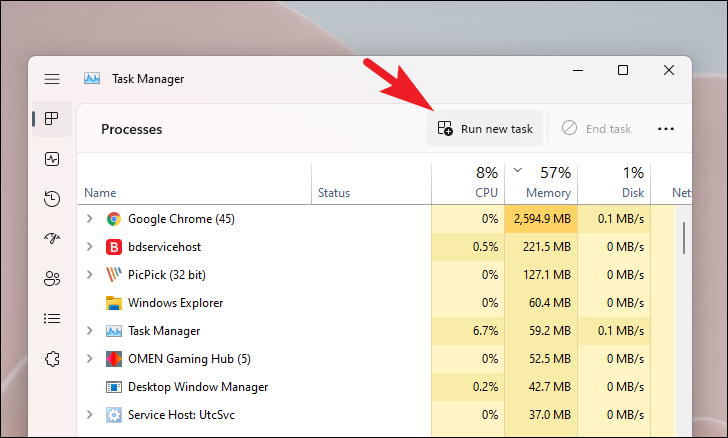Click the 2,594.9 MB memory cell
728x438 pixels.
[541, 219]
